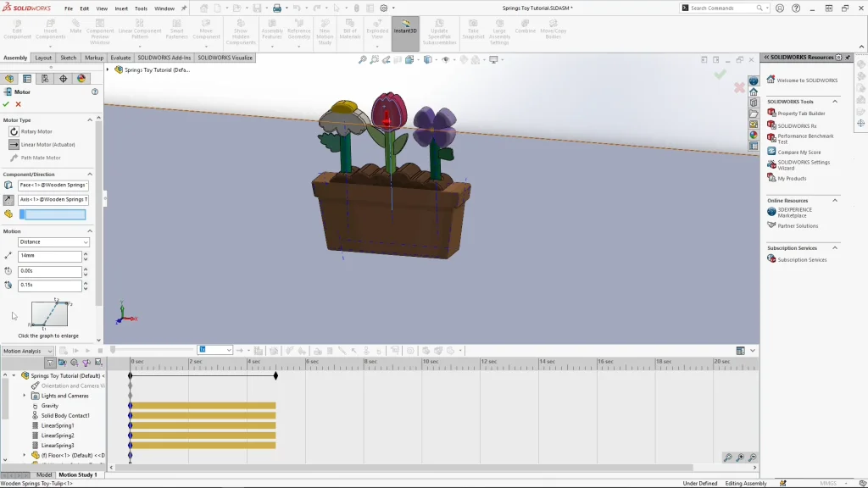The image size is (868, 488).
Task: Expand the Lights and Cameras tree node
Action: pyautogui.click(x=25, y=396)
